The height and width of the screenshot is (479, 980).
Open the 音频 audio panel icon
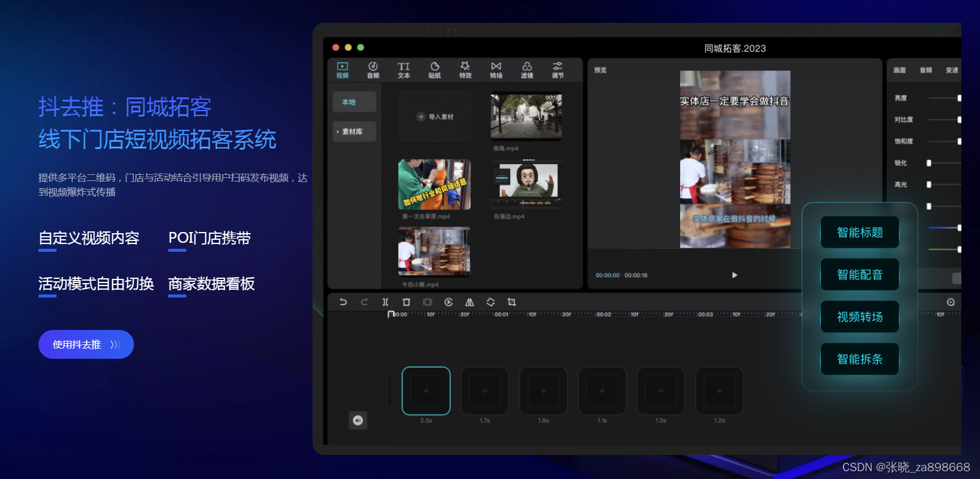click(x=373, y=70)
